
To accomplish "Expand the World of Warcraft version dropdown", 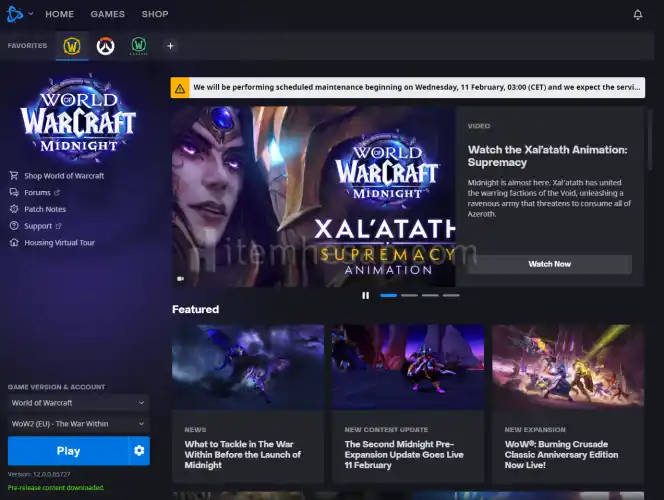I will coord(76,403).
